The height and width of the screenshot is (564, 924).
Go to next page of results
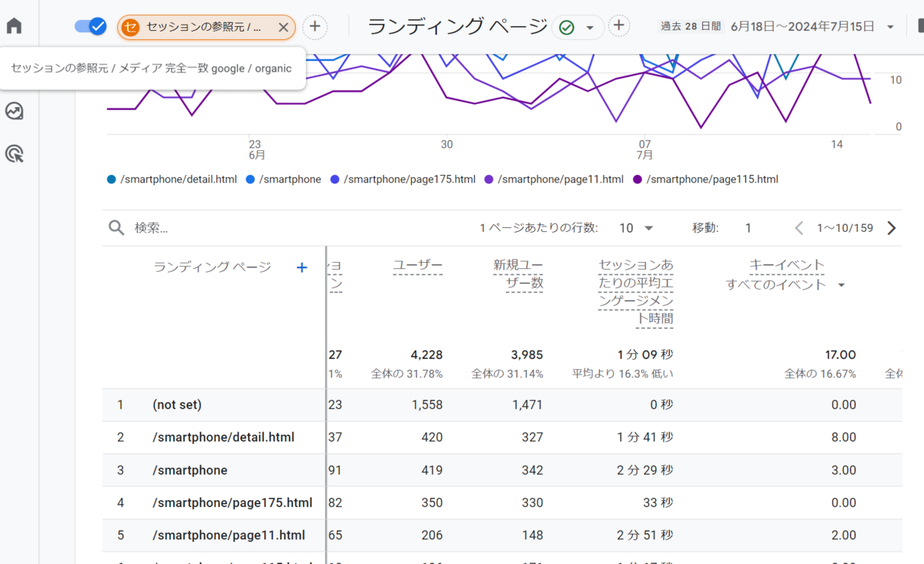[892, 228]
